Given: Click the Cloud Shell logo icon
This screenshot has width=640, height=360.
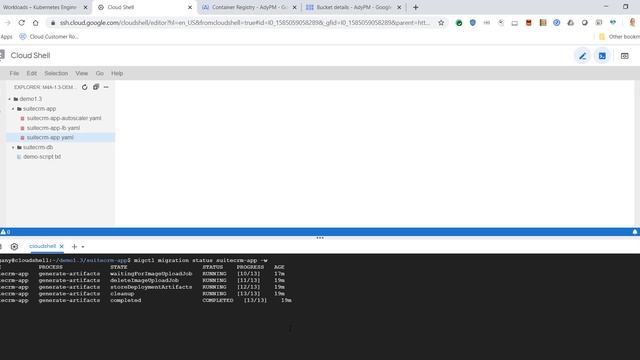Looking at the screenshot, I should (2, 55).
